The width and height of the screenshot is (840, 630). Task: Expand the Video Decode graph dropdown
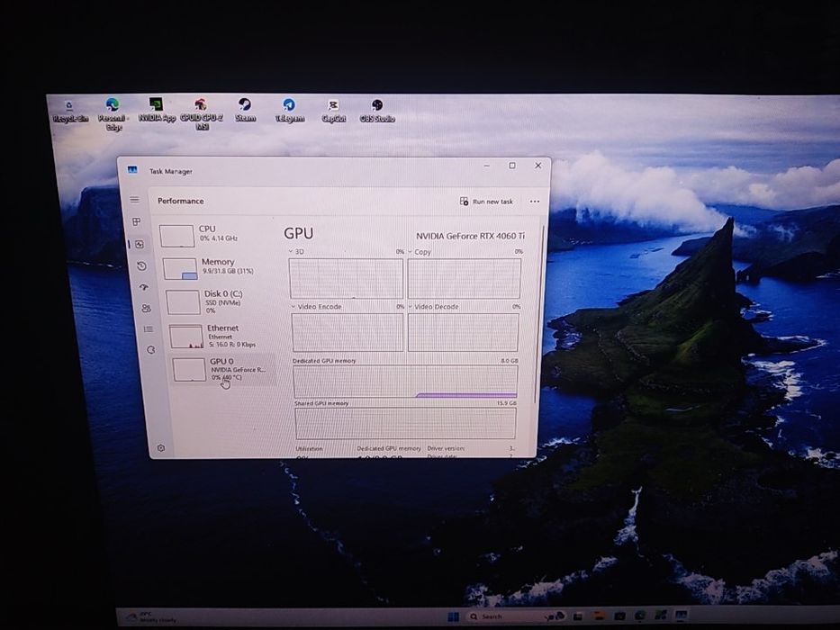(x=411, y=306)
